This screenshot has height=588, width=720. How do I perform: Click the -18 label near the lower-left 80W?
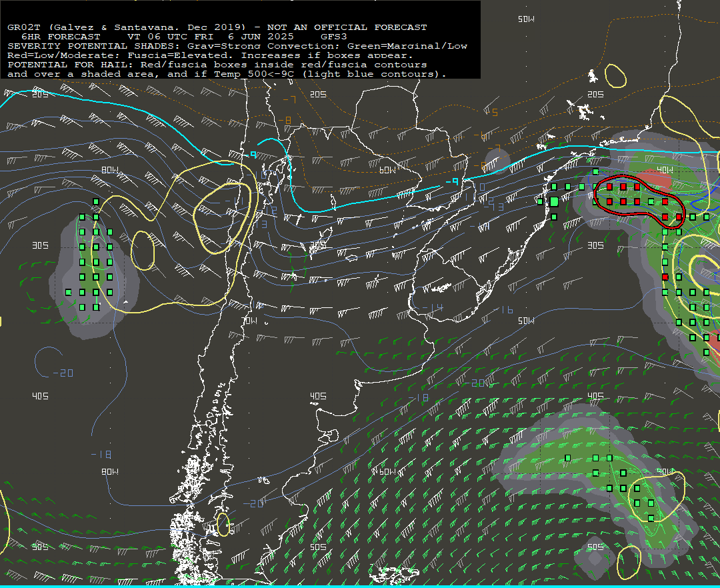click(x=101, y=455)
